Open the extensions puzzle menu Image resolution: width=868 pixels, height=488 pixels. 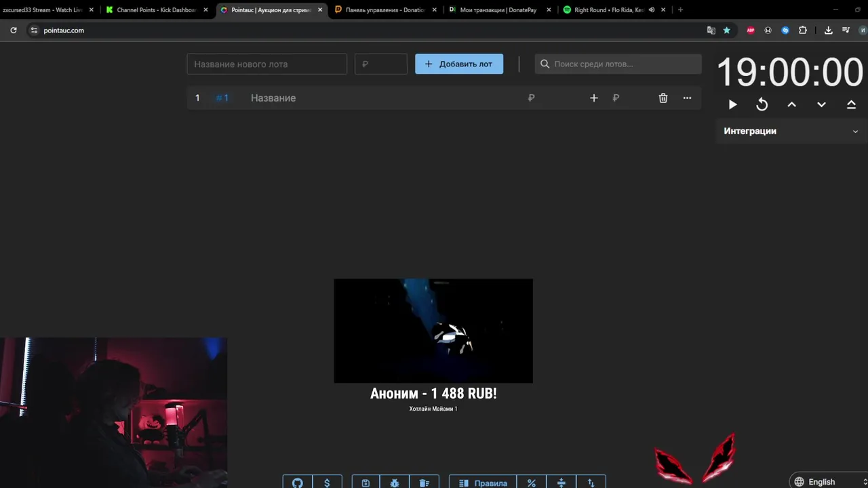pos(803,30)
